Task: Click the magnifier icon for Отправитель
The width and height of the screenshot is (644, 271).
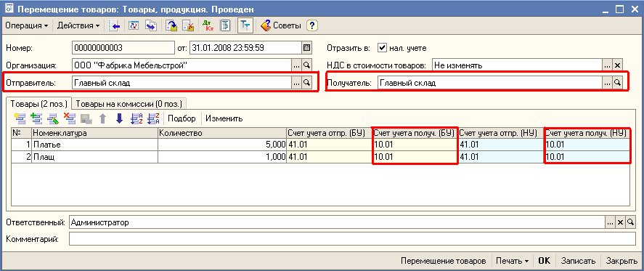Action: [306, 83]
